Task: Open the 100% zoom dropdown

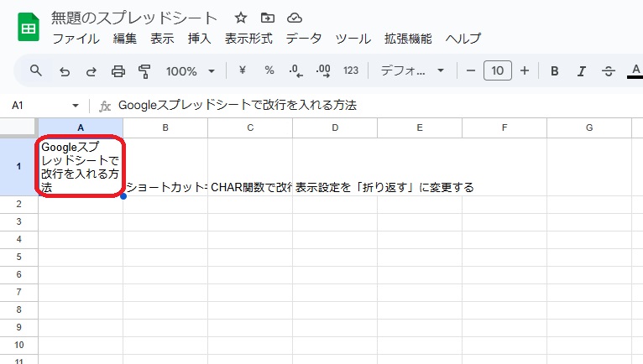Action: pos(191,71)
